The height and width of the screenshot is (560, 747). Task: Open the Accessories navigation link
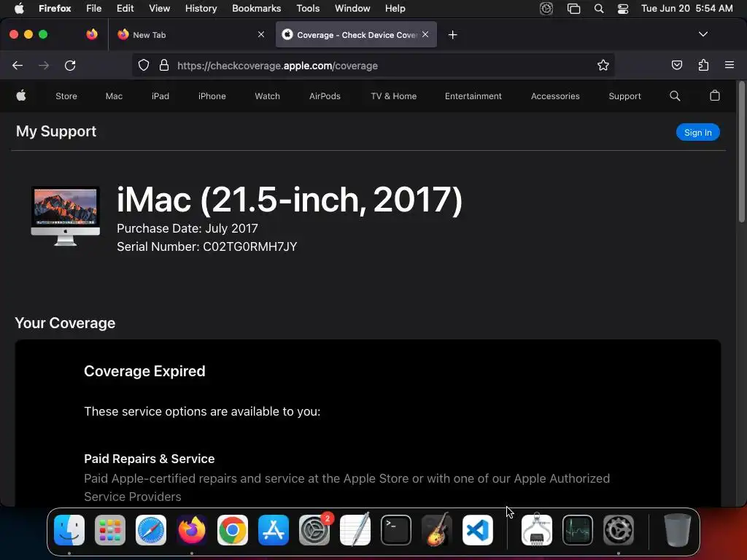click(555, 96)
